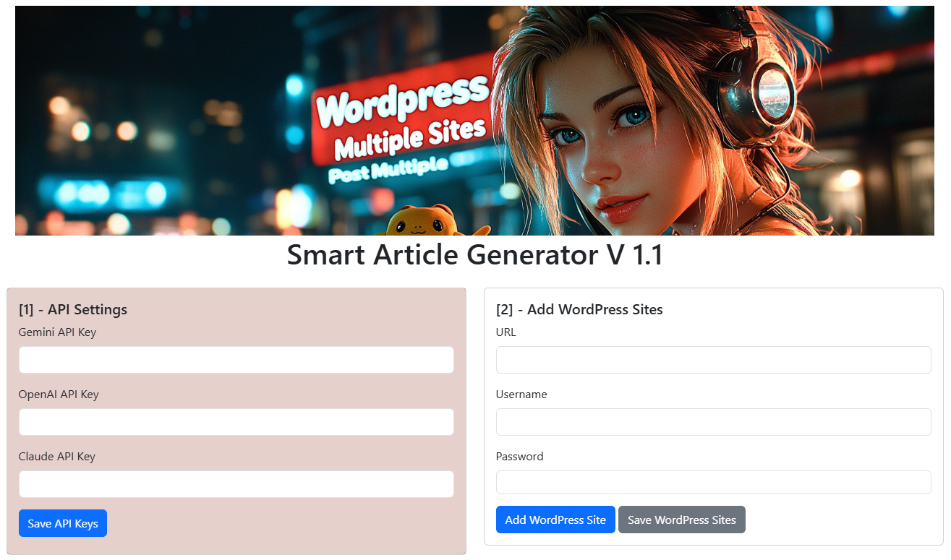Click the "Gemini API Key" label
The image size is (951, 560).
point(57,332)
